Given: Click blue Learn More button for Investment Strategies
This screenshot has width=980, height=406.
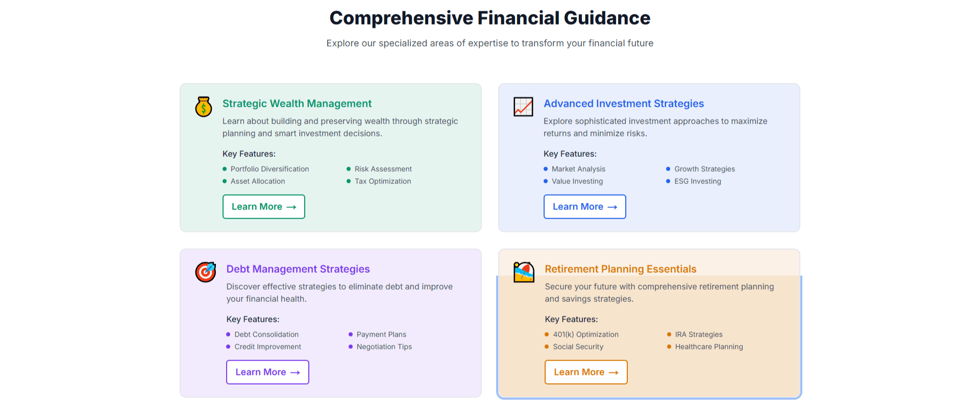Looking at the screenshot, I should click(584, 207).
